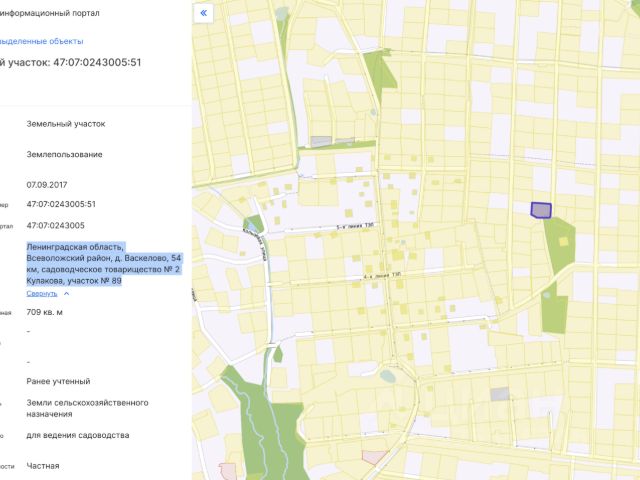The image size is (640, 480).
Task: Click 'для ведения садоводства' permitted use value
Action: pos(78,435)
